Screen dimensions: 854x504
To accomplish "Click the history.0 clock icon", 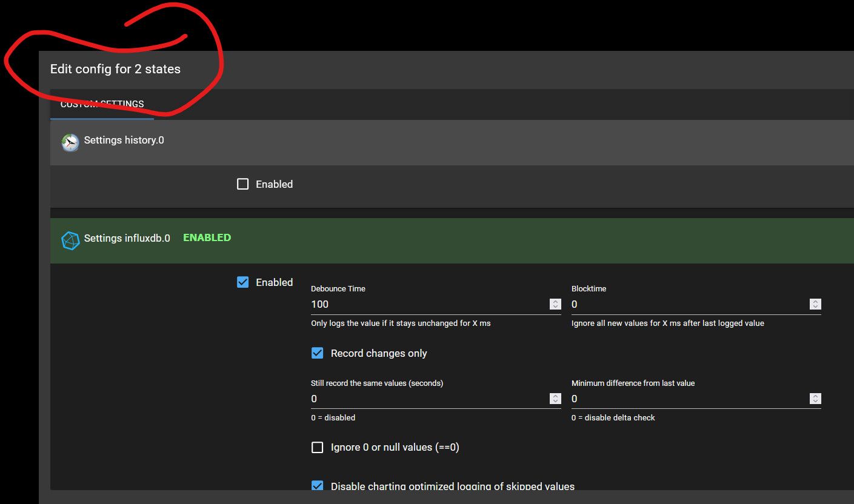I will pos(70,142).
